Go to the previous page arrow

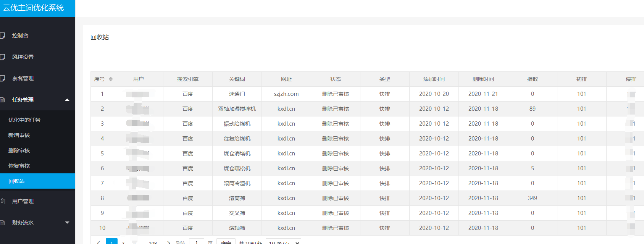(x=98, y=242)
